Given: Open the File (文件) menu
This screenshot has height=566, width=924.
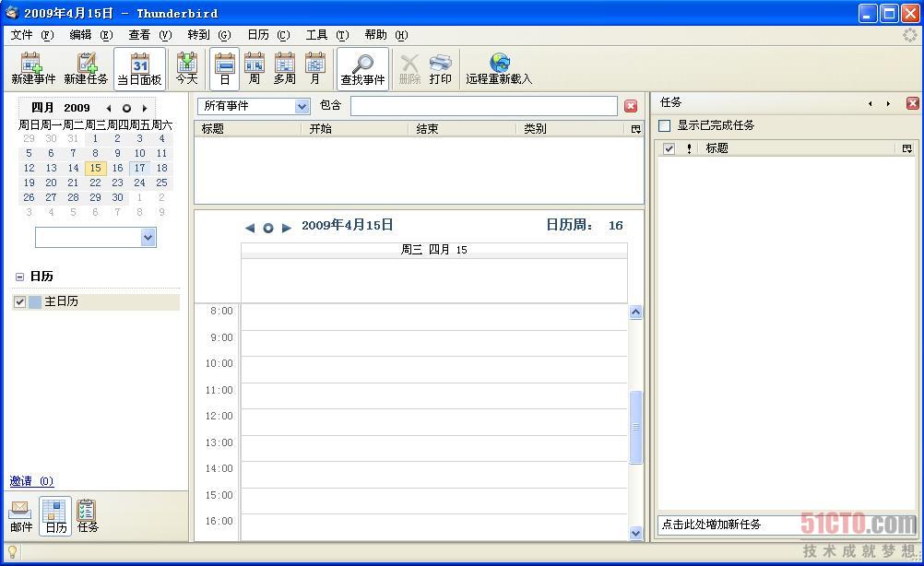Looking at the screenshot, I should pos(32,35).
